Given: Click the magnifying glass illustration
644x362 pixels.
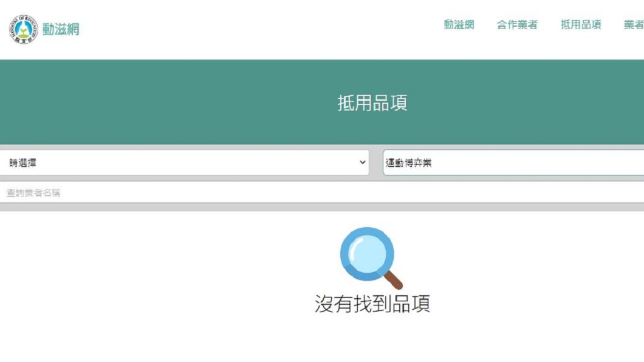Looking at the screenshot, I should coord(371,258).
